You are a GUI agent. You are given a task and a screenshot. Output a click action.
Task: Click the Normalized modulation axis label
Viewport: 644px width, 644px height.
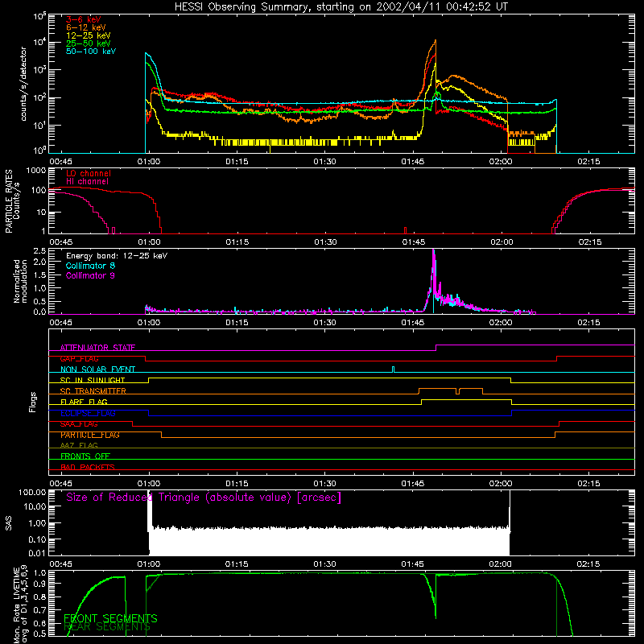[x=21, y=281]
